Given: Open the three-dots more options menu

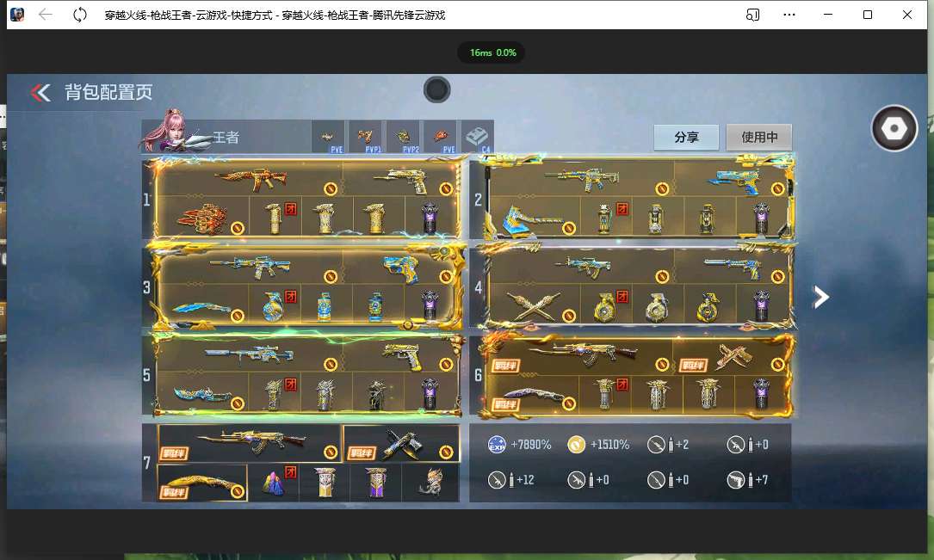Looking at the screenshot, I should (x=789, y=15).
